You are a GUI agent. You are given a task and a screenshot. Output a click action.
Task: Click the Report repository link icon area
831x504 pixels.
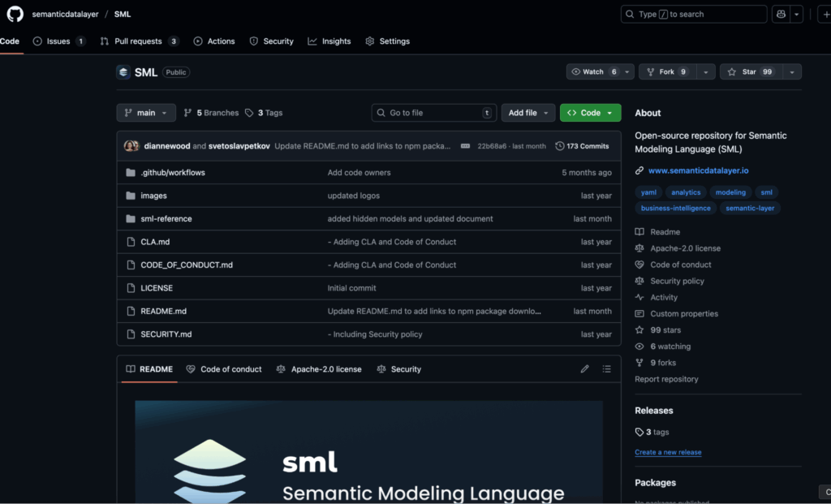[665, 379]
